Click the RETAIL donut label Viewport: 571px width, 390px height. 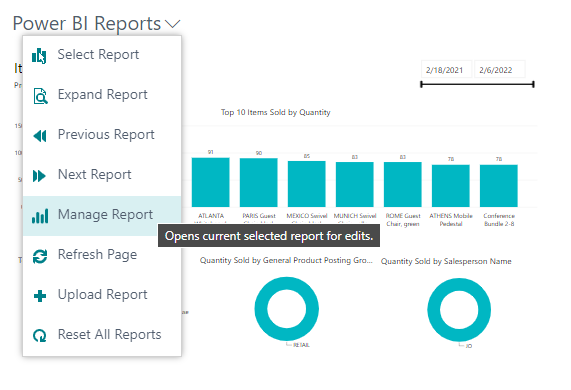tap(302, 345)
